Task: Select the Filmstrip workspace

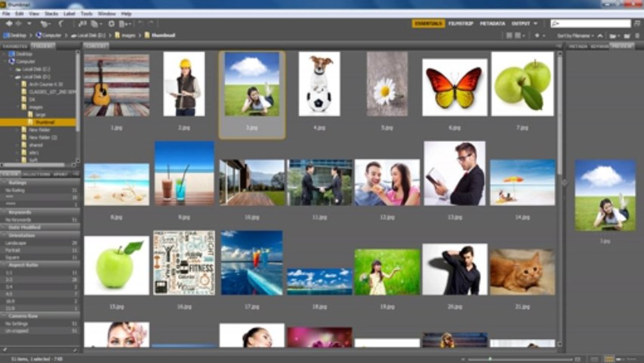Action: click(x=461, y=24)
